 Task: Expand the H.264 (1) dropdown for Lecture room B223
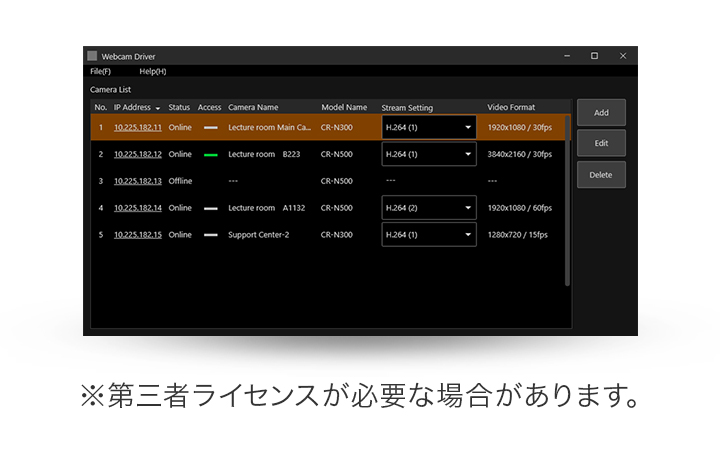pyautogui.click(x=467, y=155)
